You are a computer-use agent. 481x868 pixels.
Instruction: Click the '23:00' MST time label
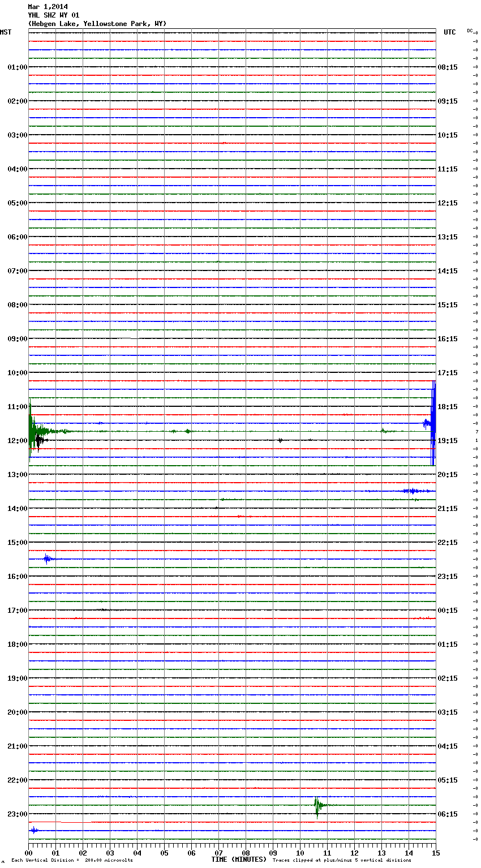pyautogui.click(x=17, y=814)
